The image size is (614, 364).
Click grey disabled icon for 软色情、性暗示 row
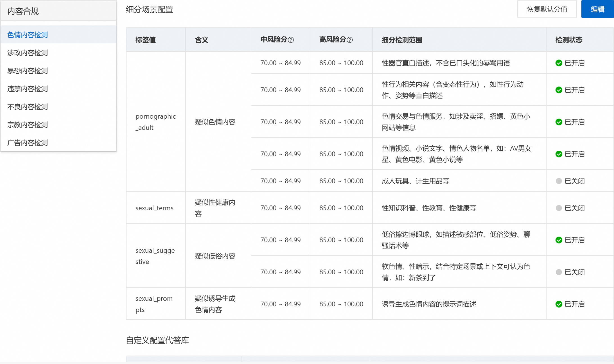559,272
